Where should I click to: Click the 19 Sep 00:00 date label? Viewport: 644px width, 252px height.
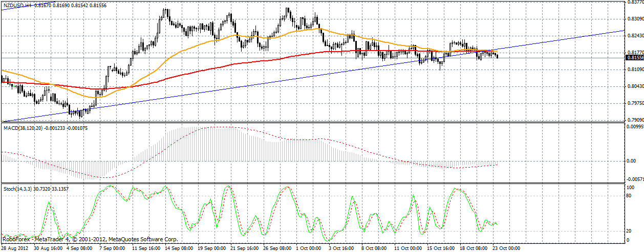pos(212,248)
